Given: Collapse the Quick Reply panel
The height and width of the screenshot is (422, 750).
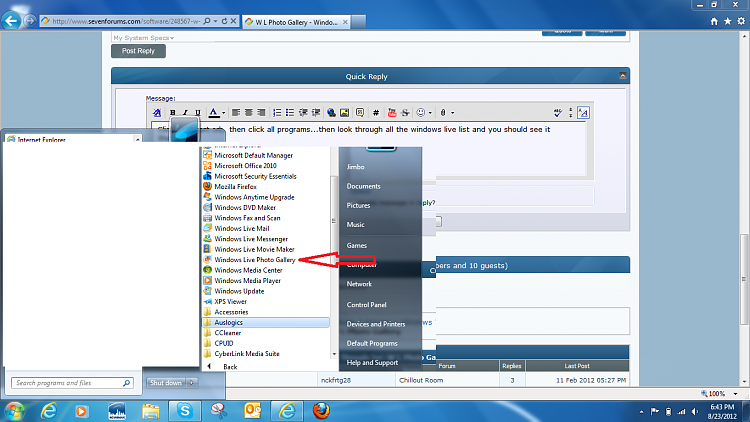Looking at the screenshot, I should click(x=622, y=76).
